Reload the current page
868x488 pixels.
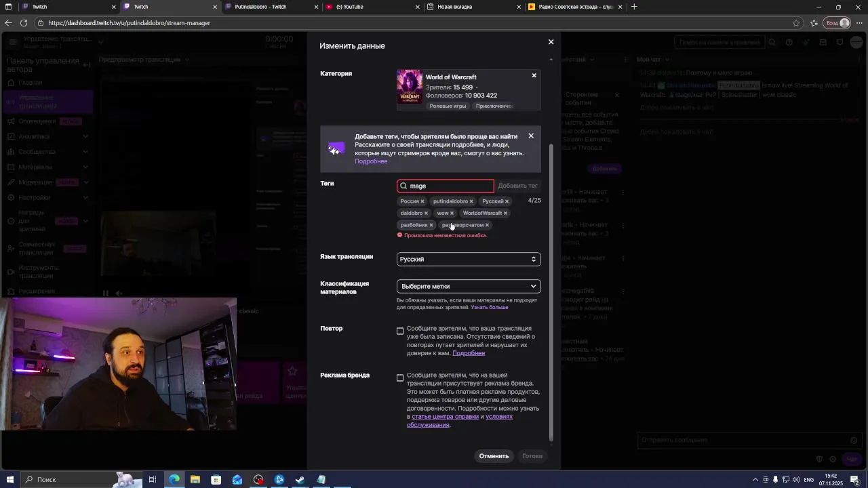(x=24, y=23)
